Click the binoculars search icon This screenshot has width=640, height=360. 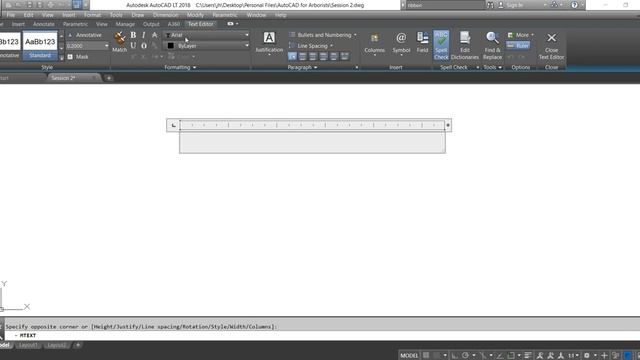[490, 5]
